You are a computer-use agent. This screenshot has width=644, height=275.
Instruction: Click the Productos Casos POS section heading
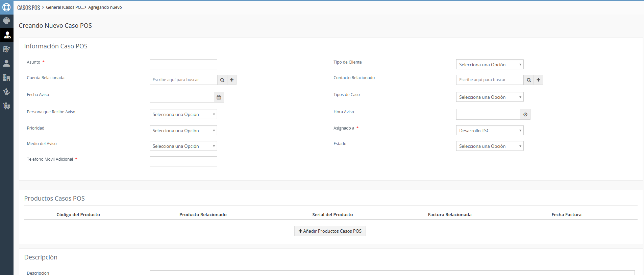54,198
